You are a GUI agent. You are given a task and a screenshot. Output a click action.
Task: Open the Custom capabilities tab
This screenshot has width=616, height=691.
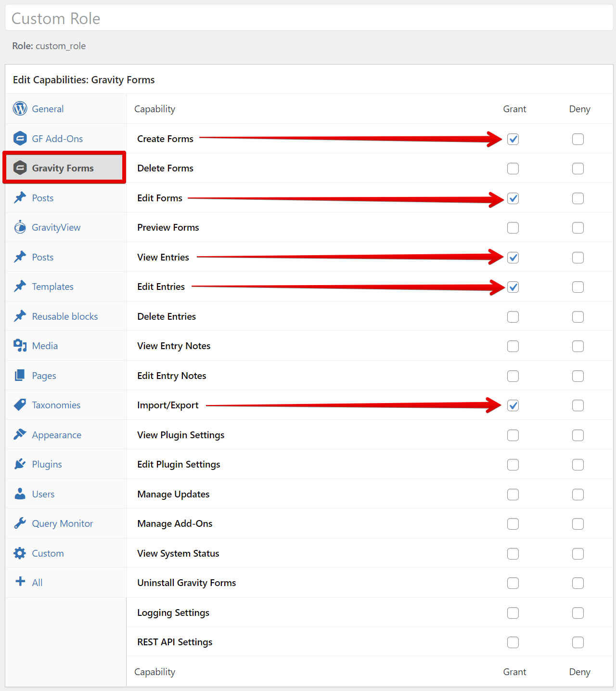[66, 553]
